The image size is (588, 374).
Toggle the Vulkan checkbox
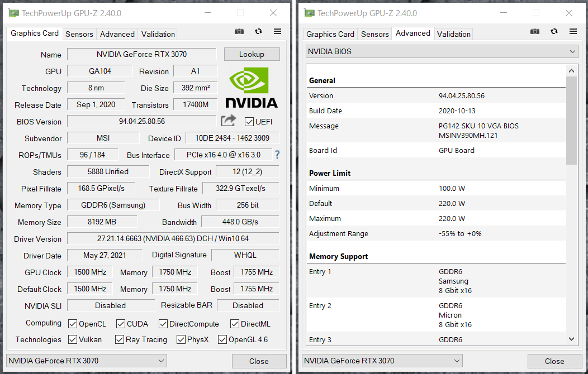pyautogui.click(x=73, y=339)
